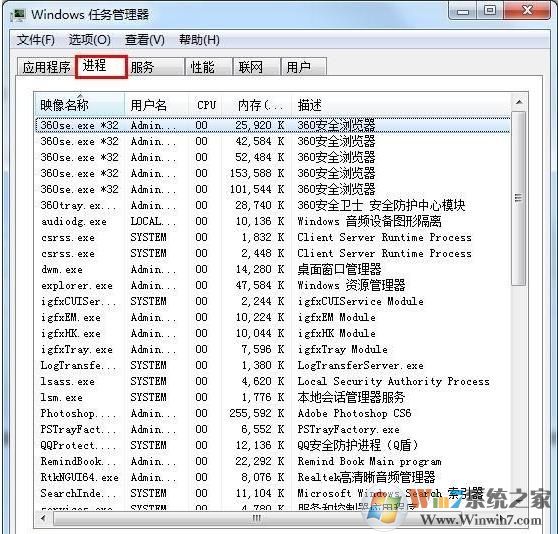Click the vertical scrollbar up arrow

pos(519,102)
